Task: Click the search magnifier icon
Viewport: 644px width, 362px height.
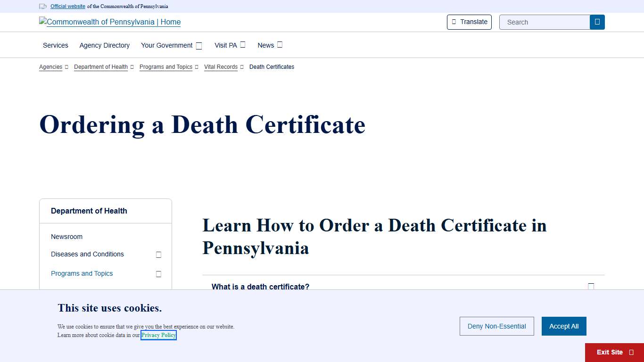Action: coord(597,22)
